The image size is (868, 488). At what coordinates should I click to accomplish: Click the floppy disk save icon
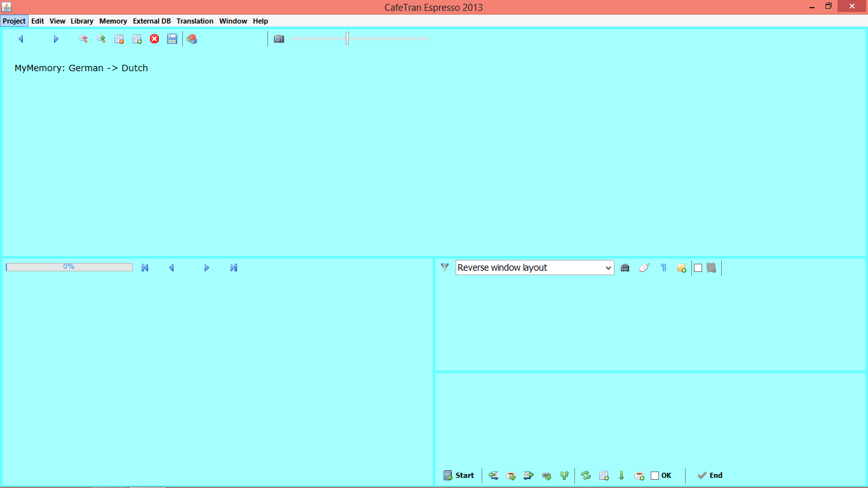tap(172, 39)
